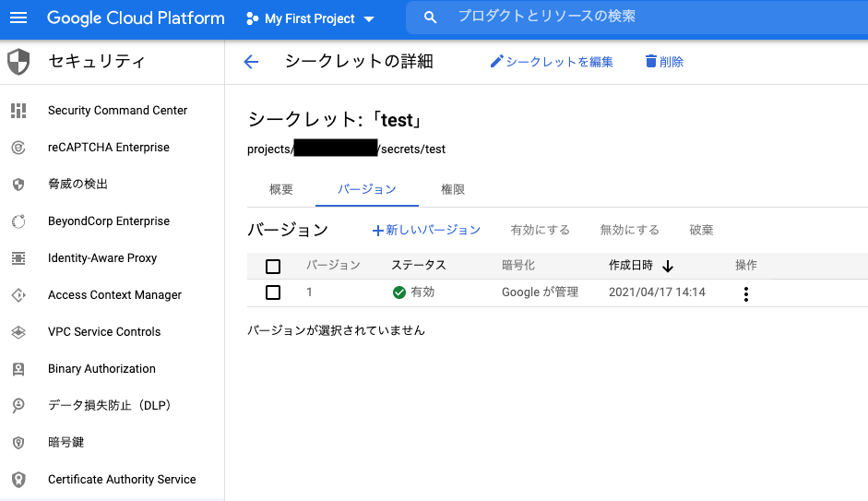Click the reCAPTCHA Enterprise icon
Screen dimensions: 868x501
point(18,148)
